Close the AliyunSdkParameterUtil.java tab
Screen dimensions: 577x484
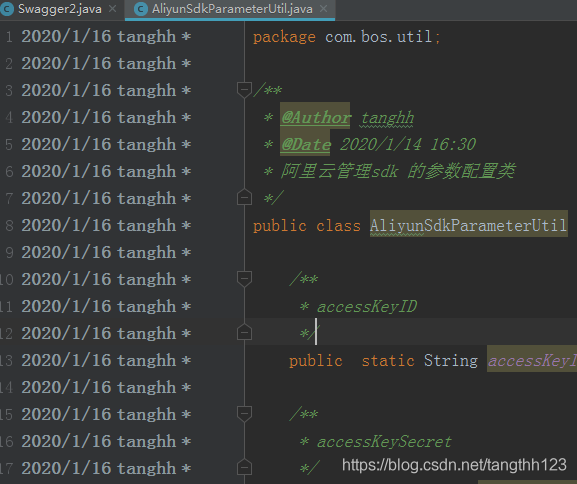pyautogui.click(x=324, y=9)
